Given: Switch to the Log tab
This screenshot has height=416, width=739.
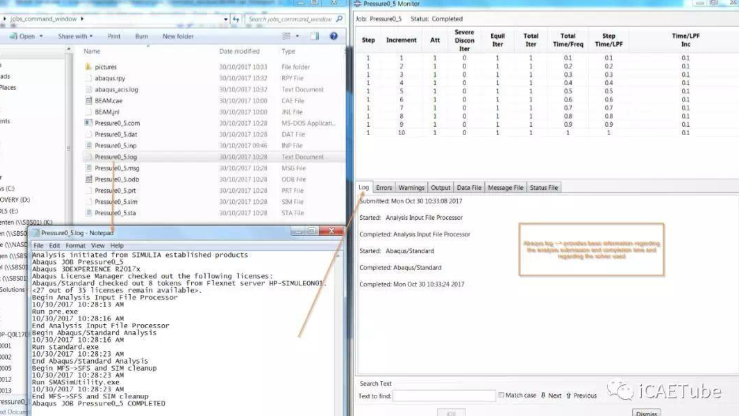Looking at the screenshot, I should coord(364,187).
